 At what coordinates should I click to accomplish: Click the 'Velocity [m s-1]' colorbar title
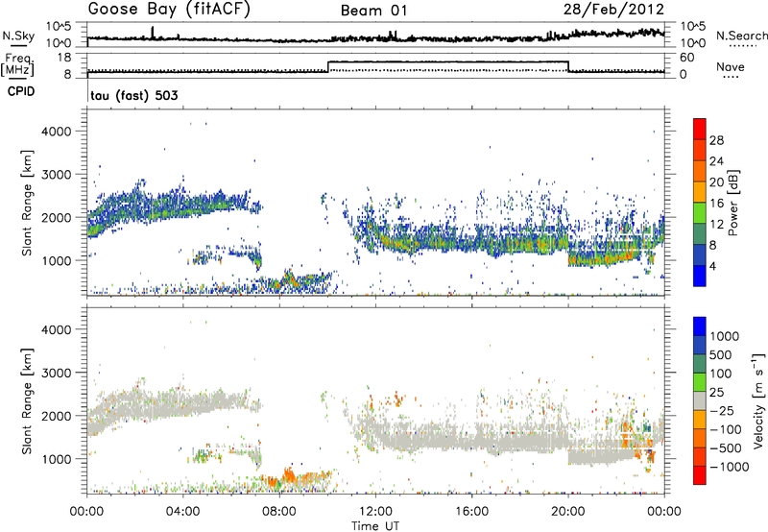[758, 400]
